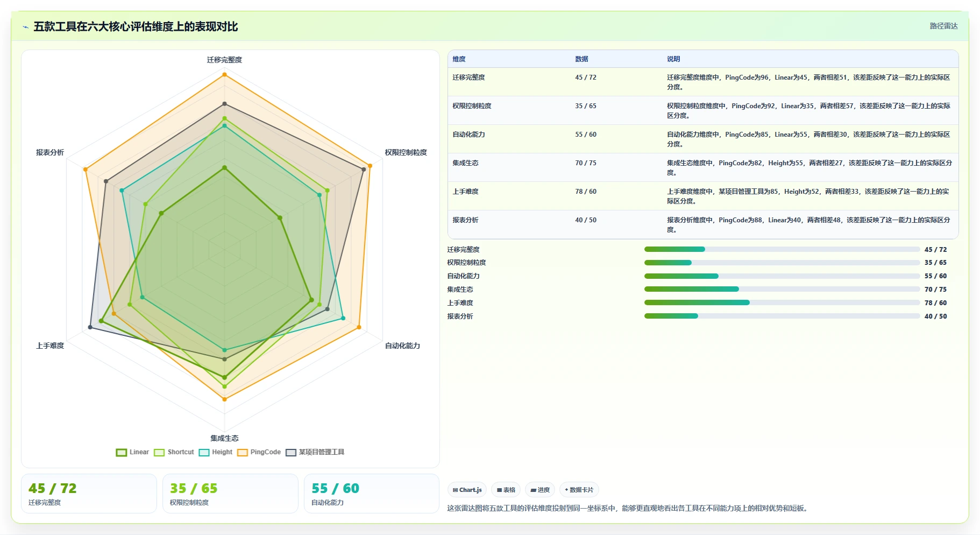980x535 pixels.
Task: Click the 自动化能力 progress bar
Action: point(782,276)
